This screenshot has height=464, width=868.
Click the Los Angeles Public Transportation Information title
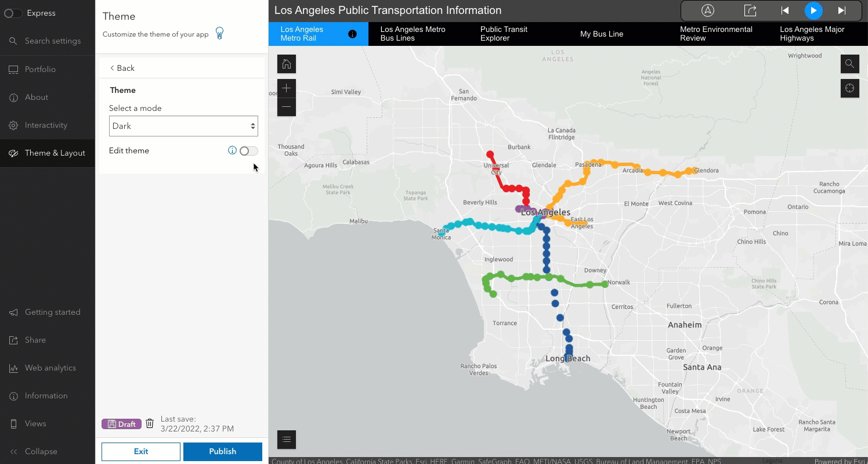pyautogui.click(x=388, y=10)
